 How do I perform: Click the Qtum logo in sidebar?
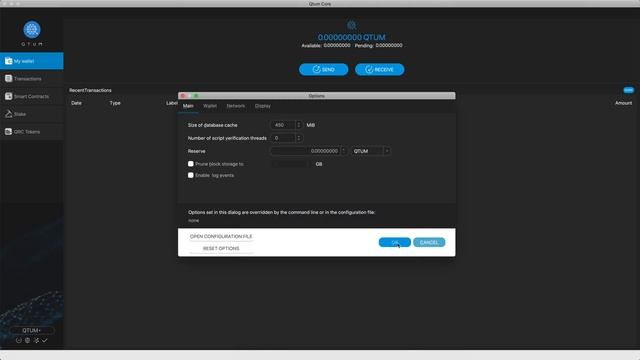point(32,30)
